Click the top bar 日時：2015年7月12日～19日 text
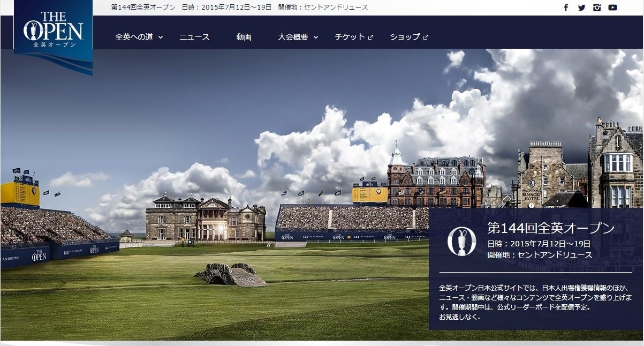The width and height of the screenshot is (644, 346). (227, 7)
